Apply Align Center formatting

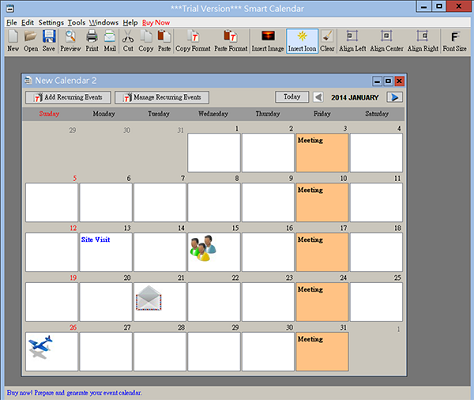387,41
